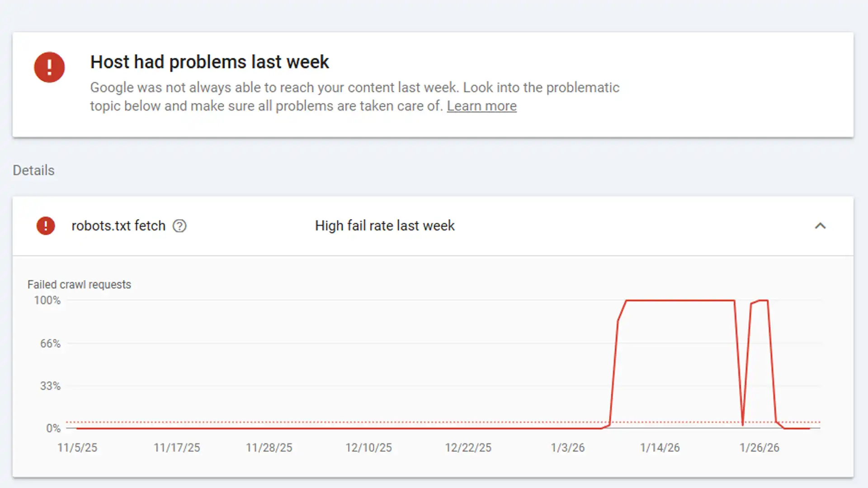Open the robots.txt fetch help tooltip icon
Viewport: 868px width, 488px height.
179,225
